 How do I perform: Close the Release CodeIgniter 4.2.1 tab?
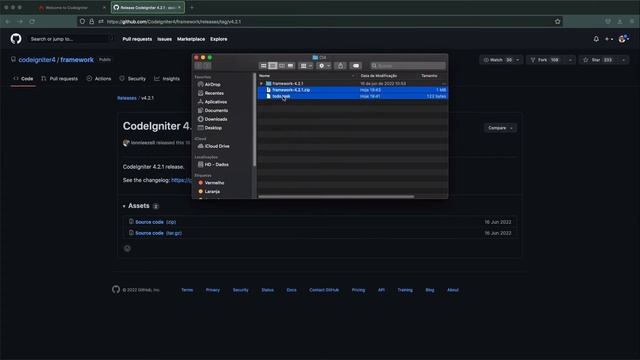179,7
